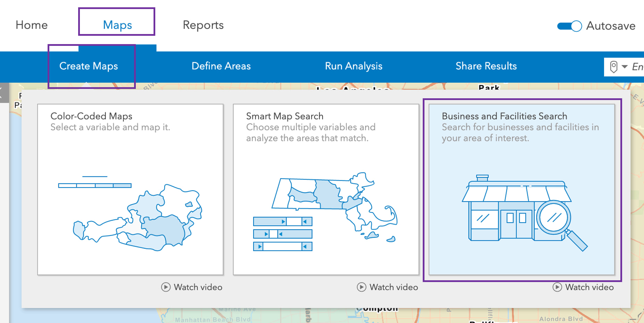Expand the search type dropdown arrow

(625, 67)
